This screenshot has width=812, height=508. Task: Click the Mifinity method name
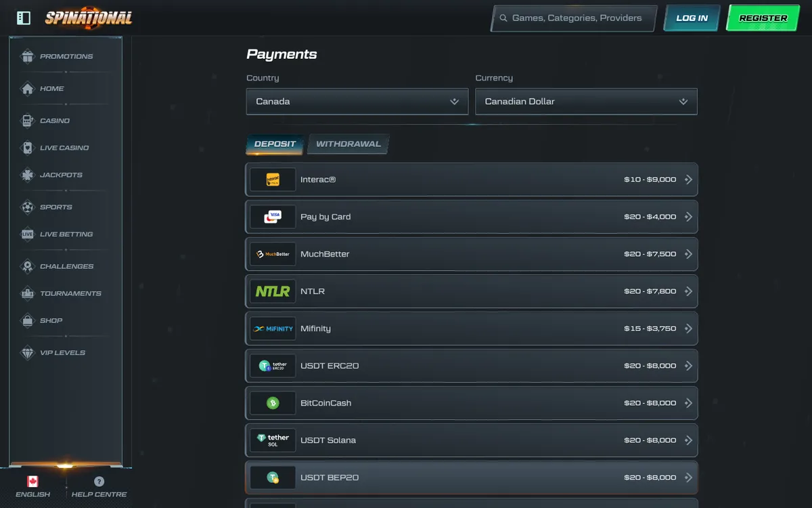(x=315, y=329)
